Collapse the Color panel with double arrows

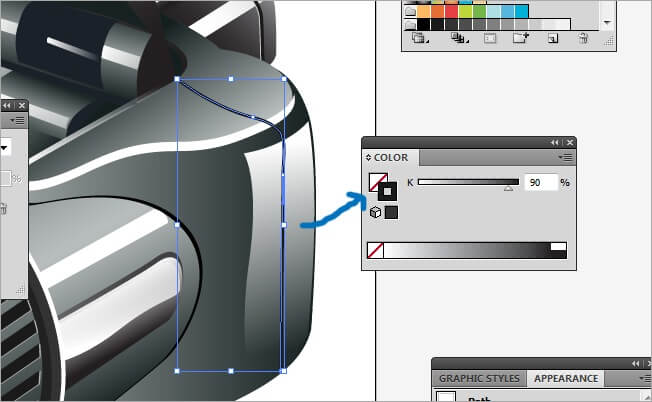pos(555,143)
